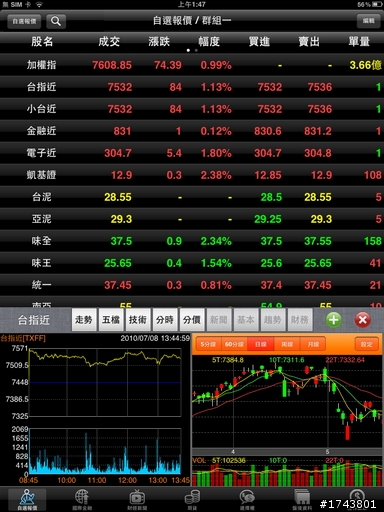Screen dimensions: 384x512
Task: Select the 電子近 row name
Action: pyautogui.click(x=41, y=153)
